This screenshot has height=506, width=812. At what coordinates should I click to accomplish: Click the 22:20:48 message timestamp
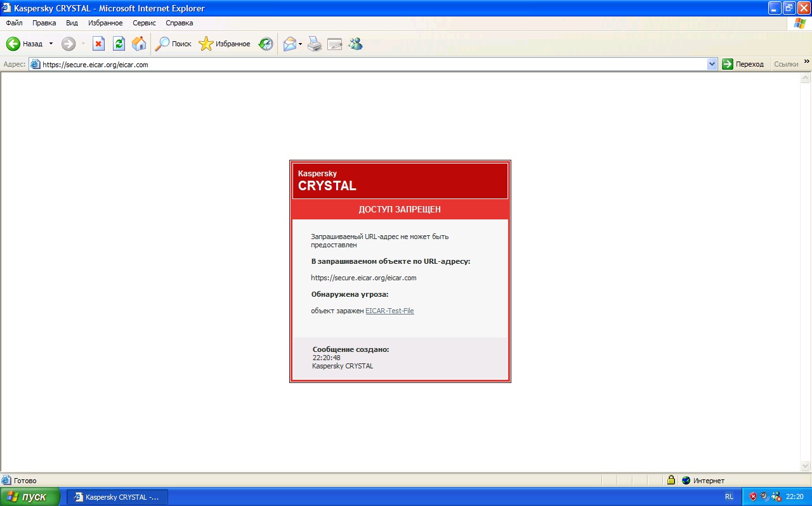pos(326,358)
